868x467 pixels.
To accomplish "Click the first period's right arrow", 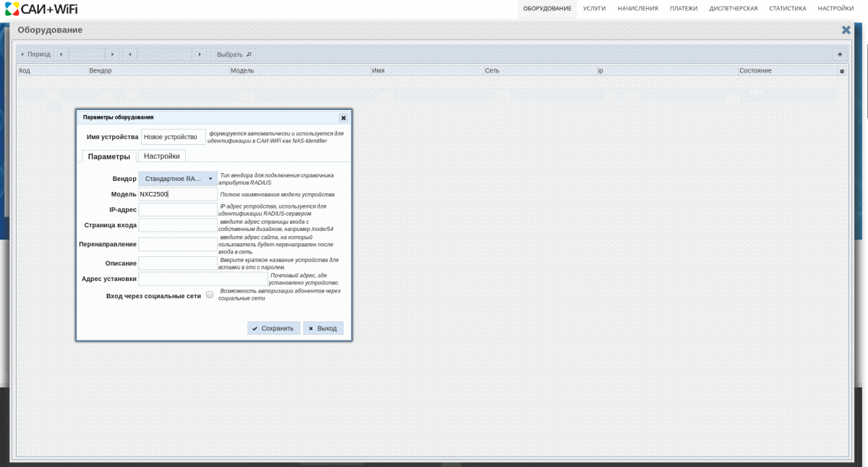I will point(112,54).
